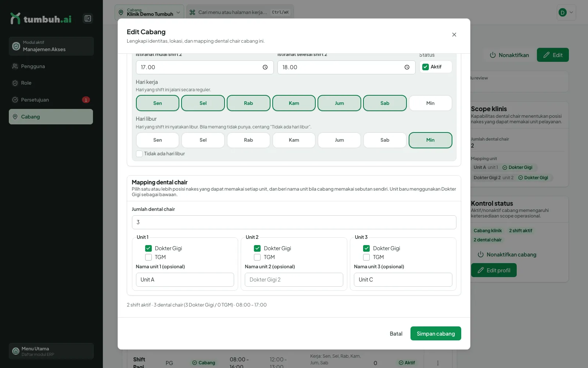Open the three-dot menu for Shift Pagi row
The height and width of the screenshot is (368, 588).
coord(438,363)
